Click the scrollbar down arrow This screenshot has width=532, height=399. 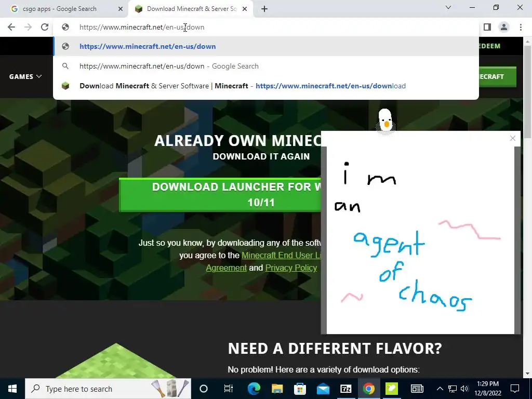(x=527, y=374)
